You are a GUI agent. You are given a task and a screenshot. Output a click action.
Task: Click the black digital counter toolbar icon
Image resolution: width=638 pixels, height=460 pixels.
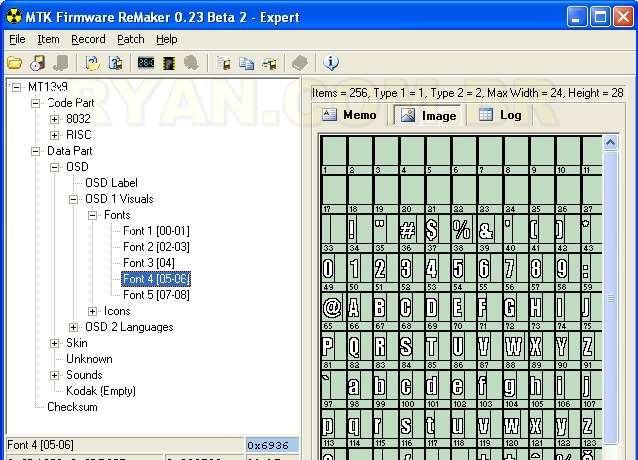(x=146, y=63)
